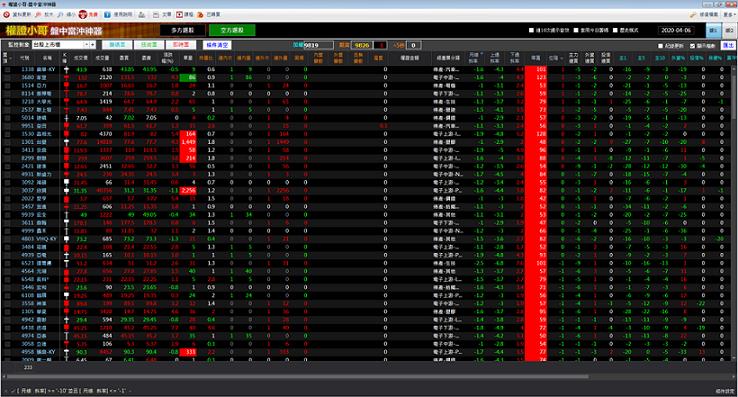Tick the checkbox beside the date field

pos(615,30)
